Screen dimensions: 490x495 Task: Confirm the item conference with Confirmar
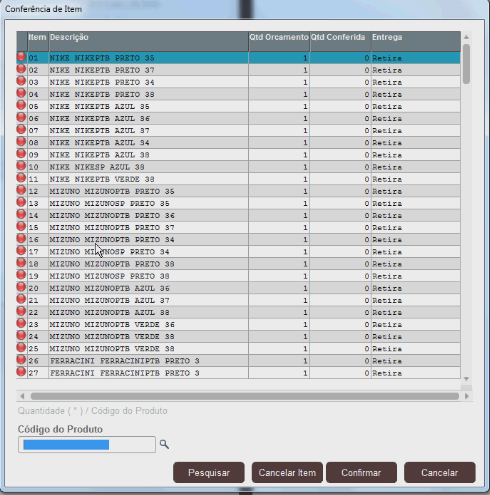click(x=361, y=472)
